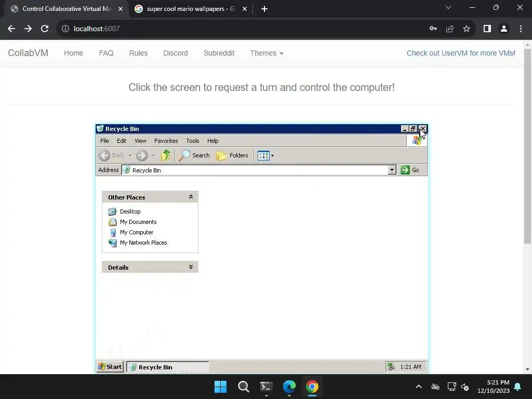Minimize the Recycle Bin window
532x399 pixels.
tap(404, 129)
